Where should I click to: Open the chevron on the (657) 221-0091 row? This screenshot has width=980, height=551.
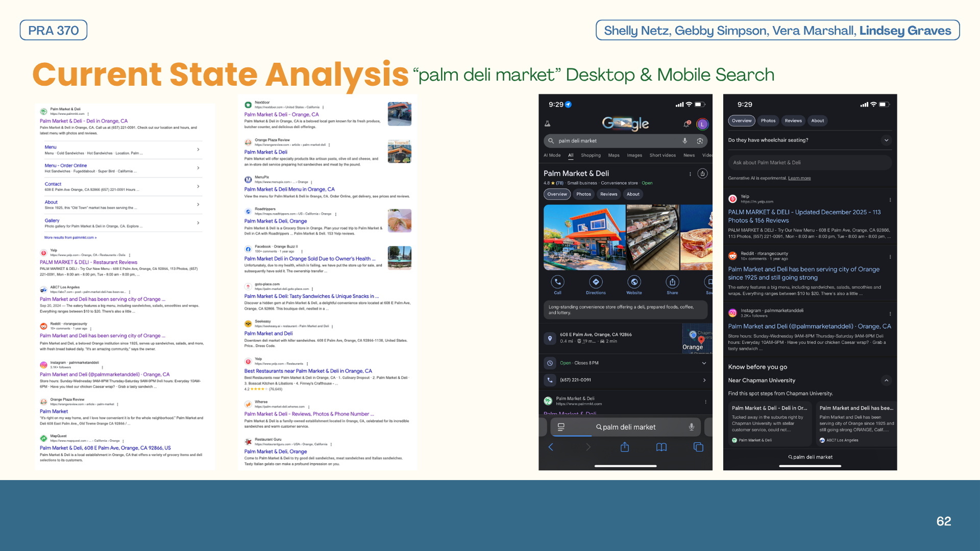point(704,380)
